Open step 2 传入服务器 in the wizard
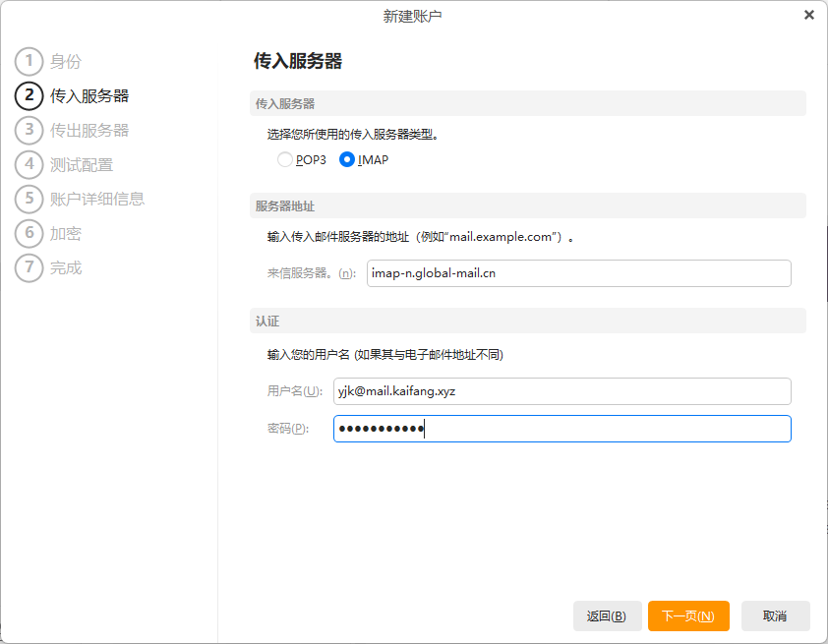The image size is (828, 644). pyautogui.click(x=73, y=95)
